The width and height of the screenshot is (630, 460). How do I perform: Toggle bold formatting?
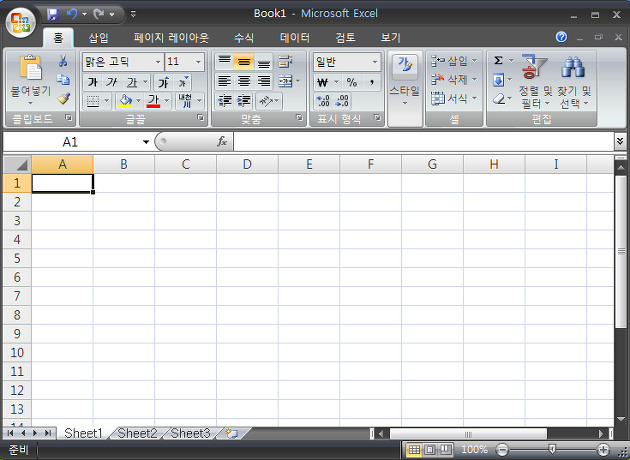pyautogui.click(x=93, y=82)
